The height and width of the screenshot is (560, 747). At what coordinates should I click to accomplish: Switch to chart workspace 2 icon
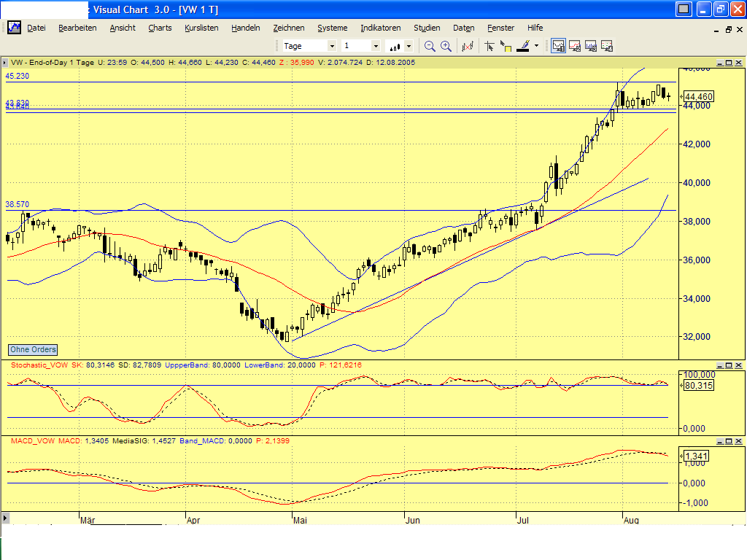[x=576, y=45]
